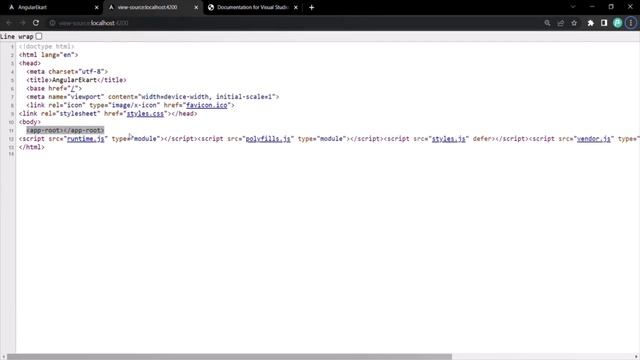Screen dimensions: 640x360
Task: Open the styles.js link
Action: pos(449,139)
